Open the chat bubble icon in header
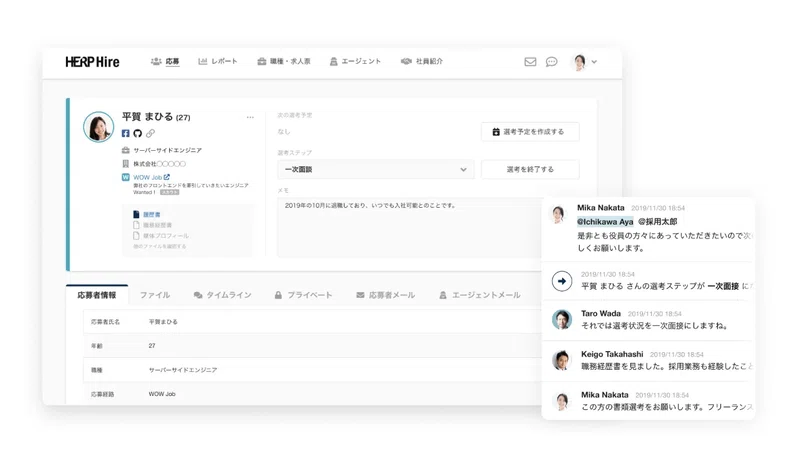 point(552,62)
